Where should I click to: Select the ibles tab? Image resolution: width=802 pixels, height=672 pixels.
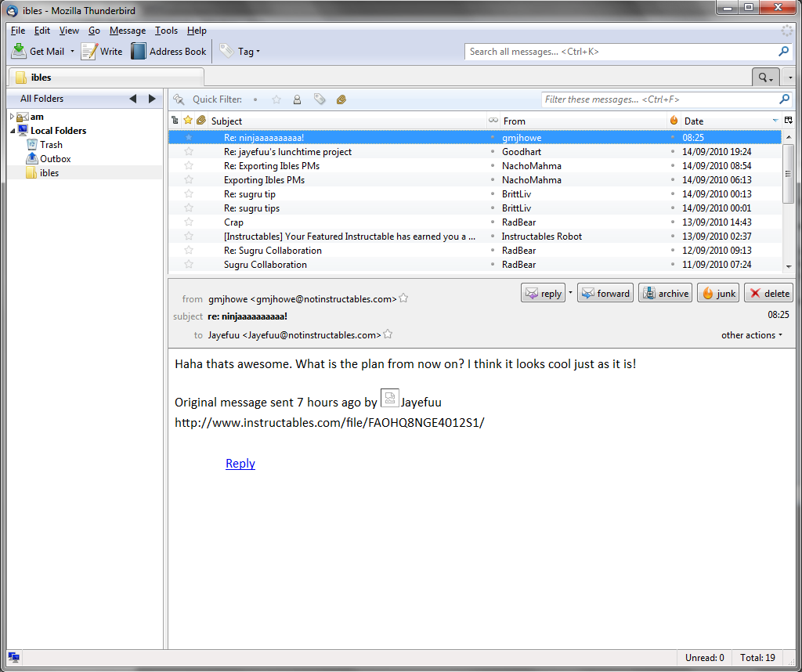pos(106,78)
